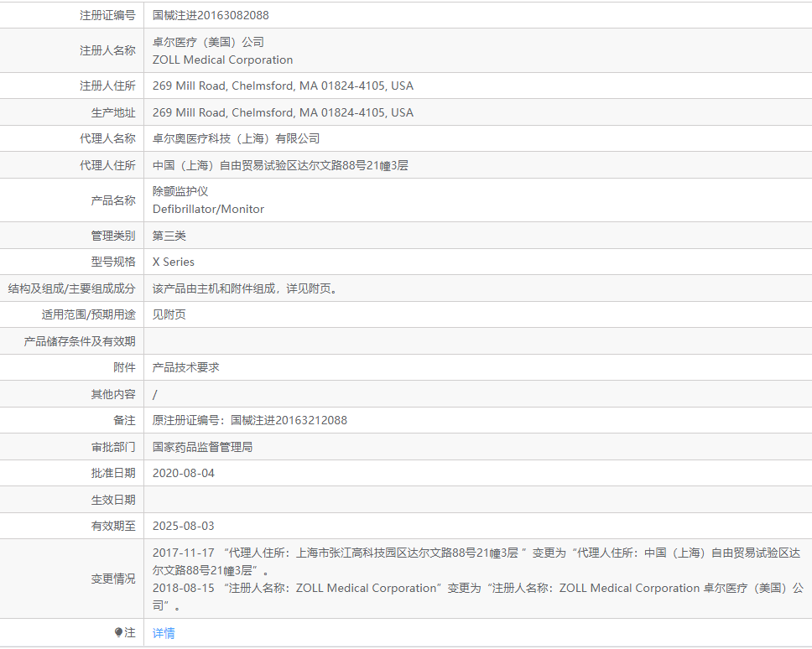Select the authority 国家药品监督管理局
This screenshot has height=649, width=812.
202,447
